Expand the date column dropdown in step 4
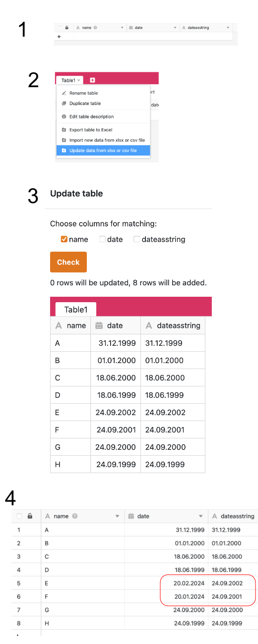Image resolution: width=258 pixels, height=644 pixels. [x=201, y=516]
